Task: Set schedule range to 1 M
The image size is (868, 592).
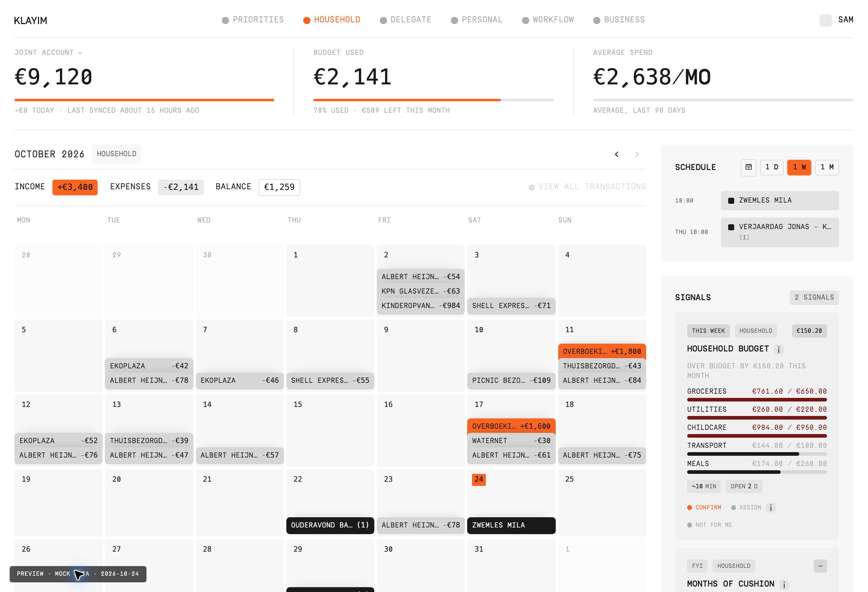Action: 827,167
